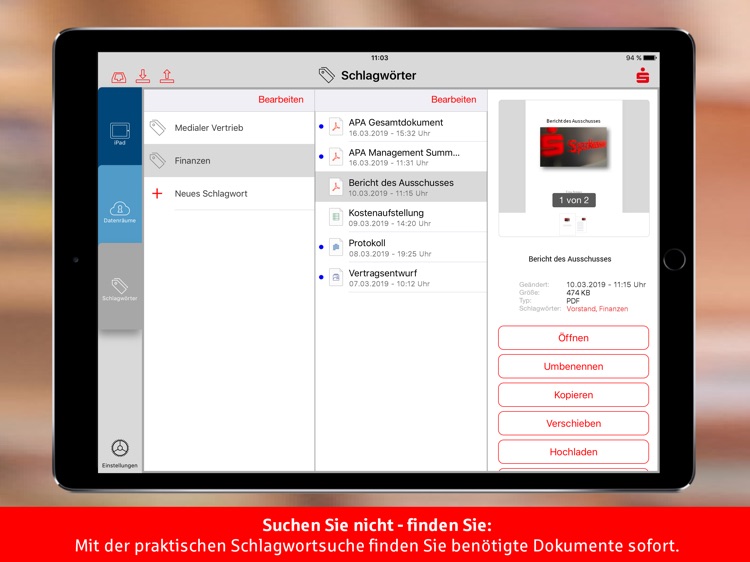Add Neues Schlagwort

(x=229, y=194)
